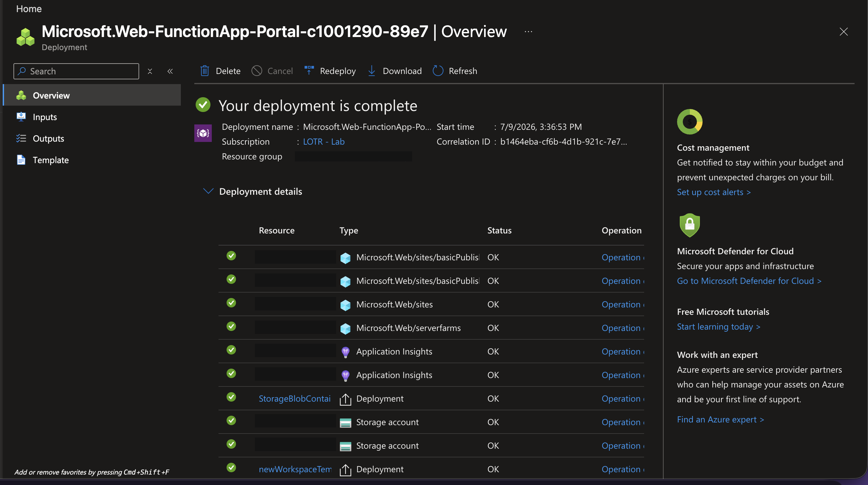Viewport: 868px width, 485px height.
Task: Click the Microsoft.Web/sites cube icon
Action: click(x=345, y=305)
